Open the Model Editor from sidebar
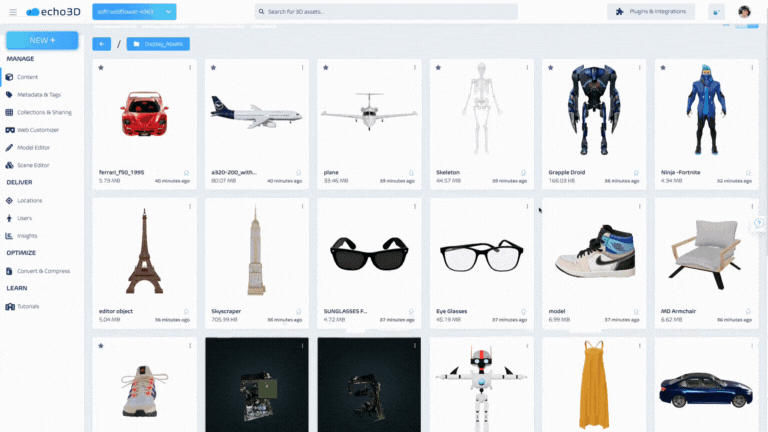Viewport: 768px width, 432px height. pyautogui.click(x=32, y=147)
